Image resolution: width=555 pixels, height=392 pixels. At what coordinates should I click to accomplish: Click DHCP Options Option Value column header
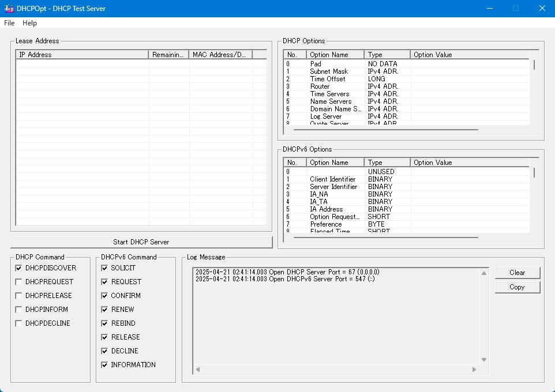click(x=470, y=55)
